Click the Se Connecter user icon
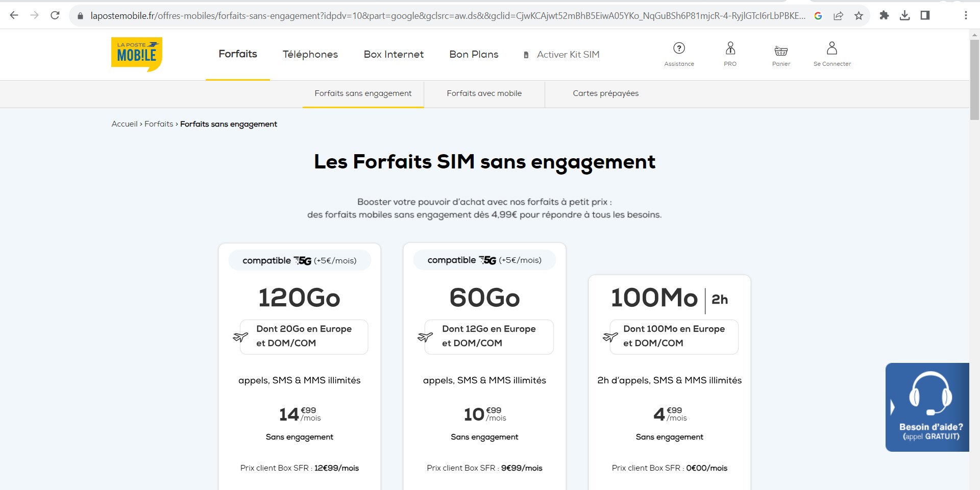 pyautogui.click(x=832, y=48)
